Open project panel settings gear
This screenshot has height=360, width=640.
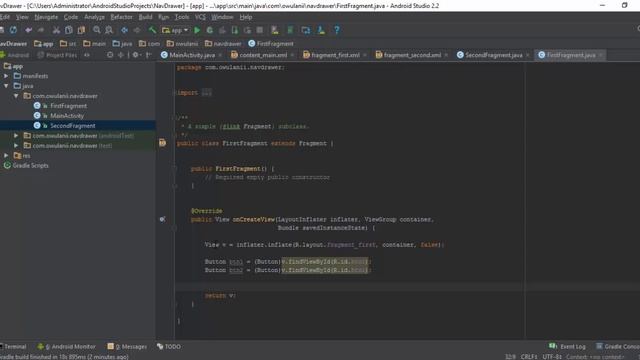[136, 55]
